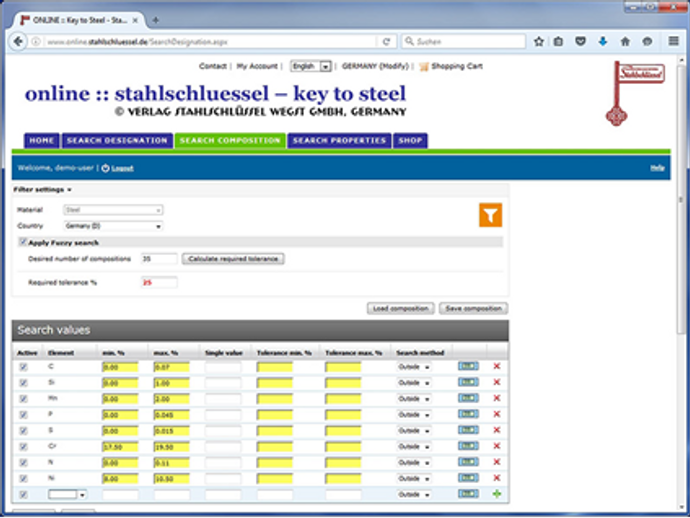Toggle Active checkbox for P row
Screen dimensions: 690x518
click(x=23, y=415)
